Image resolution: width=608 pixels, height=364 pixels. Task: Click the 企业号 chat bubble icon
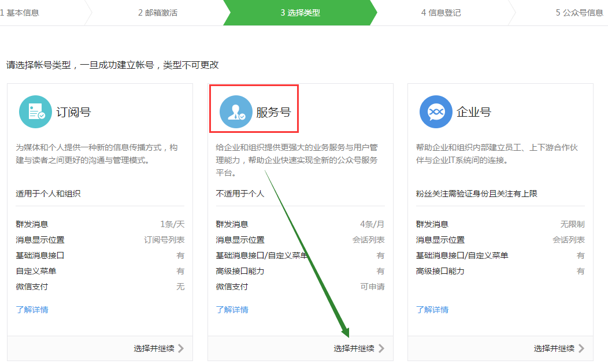[x=436, y=112]
